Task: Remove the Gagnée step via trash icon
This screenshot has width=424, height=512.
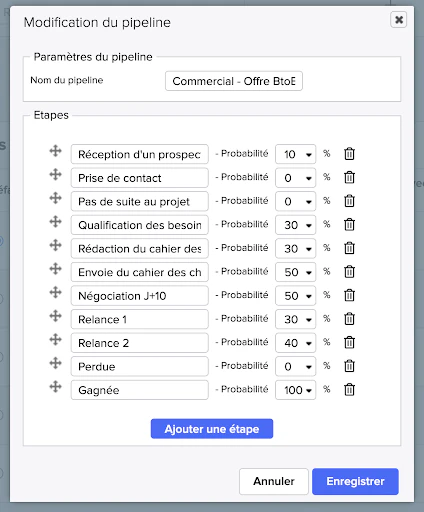Action: 349,389
